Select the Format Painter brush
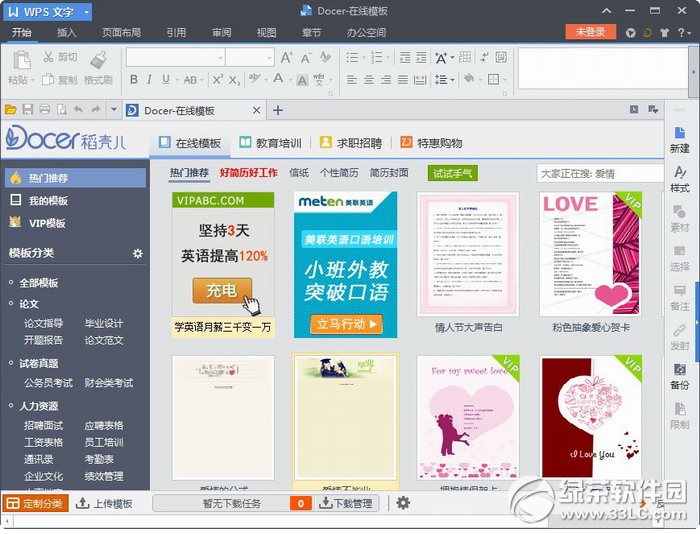The width and height of the screenshot is (700, 534). coord(98,60)
